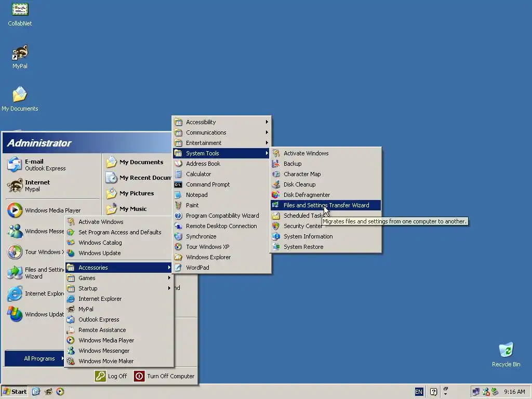Open the CollabNet desktop icon
Screen dimensions: 532x399
point(20,14)
